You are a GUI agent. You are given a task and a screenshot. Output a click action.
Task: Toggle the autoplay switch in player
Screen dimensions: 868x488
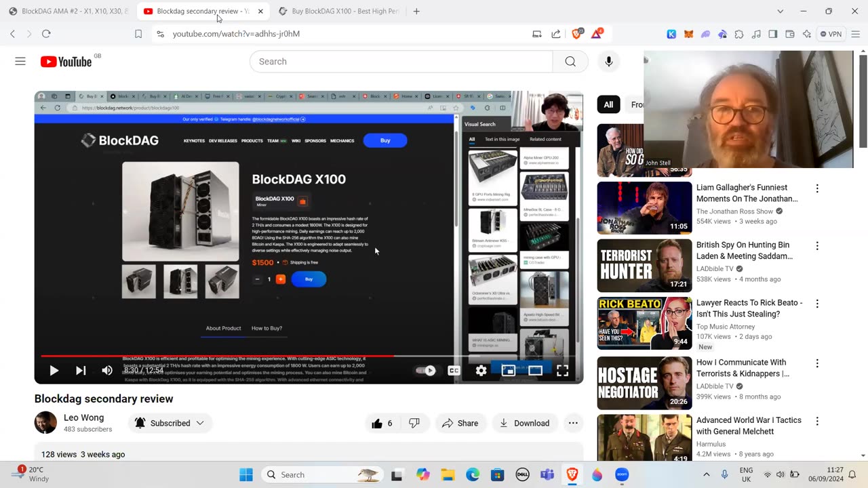(426, 370)
